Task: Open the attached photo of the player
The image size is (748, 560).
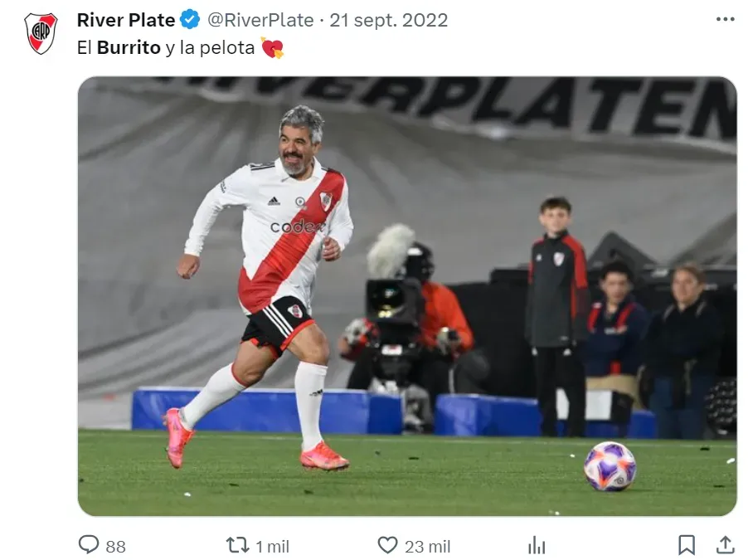Action: pos(407,296)
